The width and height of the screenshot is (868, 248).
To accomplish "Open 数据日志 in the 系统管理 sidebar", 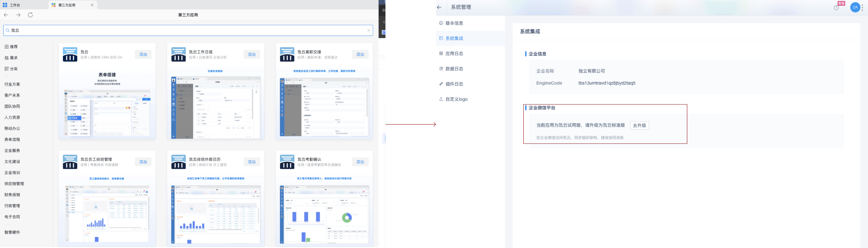I will point(470,69).
